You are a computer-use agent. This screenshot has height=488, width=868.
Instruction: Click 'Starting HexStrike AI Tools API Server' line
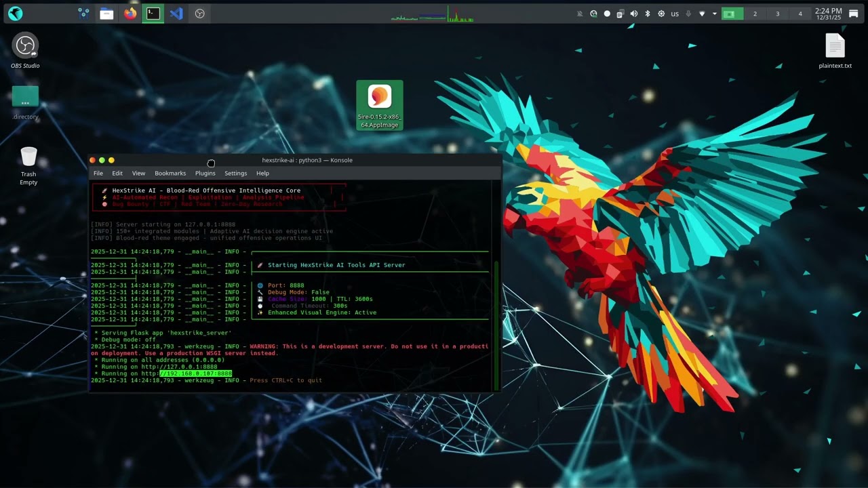[x=336, y=265]
